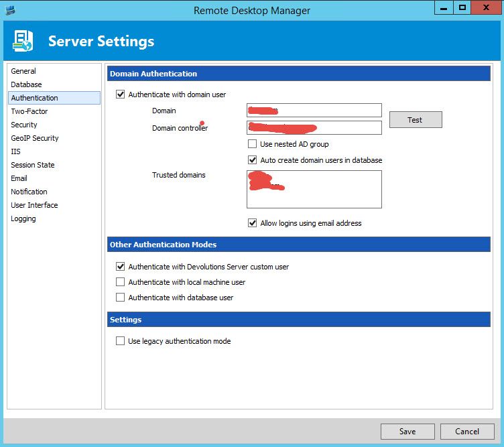
Task: Click the Server Settings header icon
Action: tap(23, 41)
